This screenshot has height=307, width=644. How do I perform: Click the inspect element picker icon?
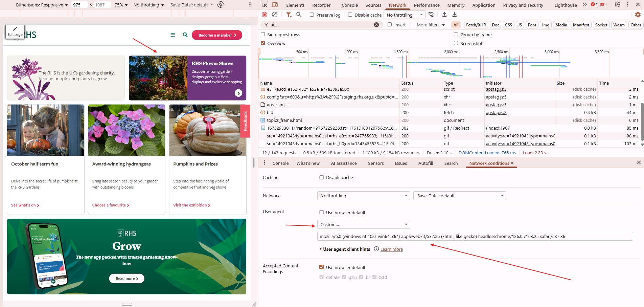(264, 5)
